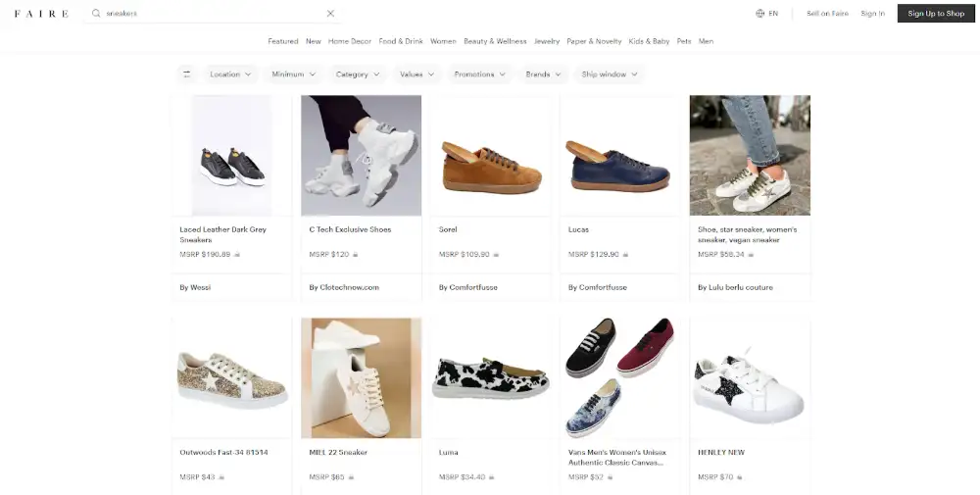Click Vans Men's Women's Unisex title
The image size is (980, 495).
click(x=616, y=457)
